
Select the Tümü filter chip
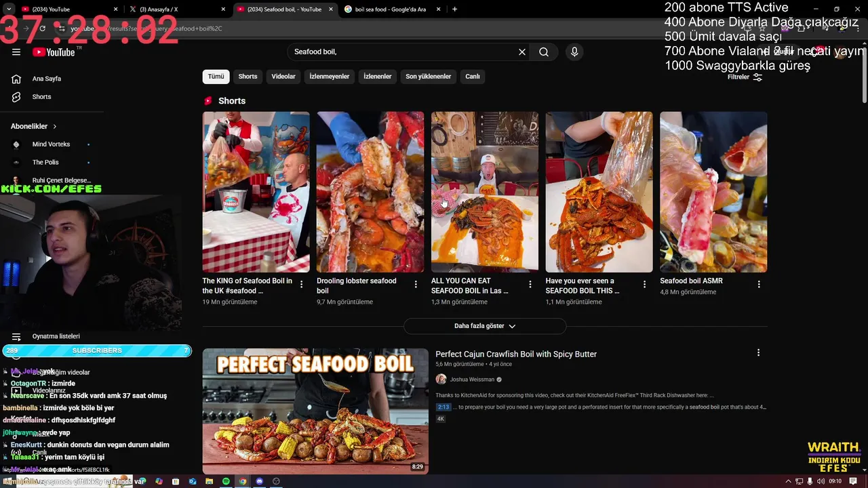point(216,77)
